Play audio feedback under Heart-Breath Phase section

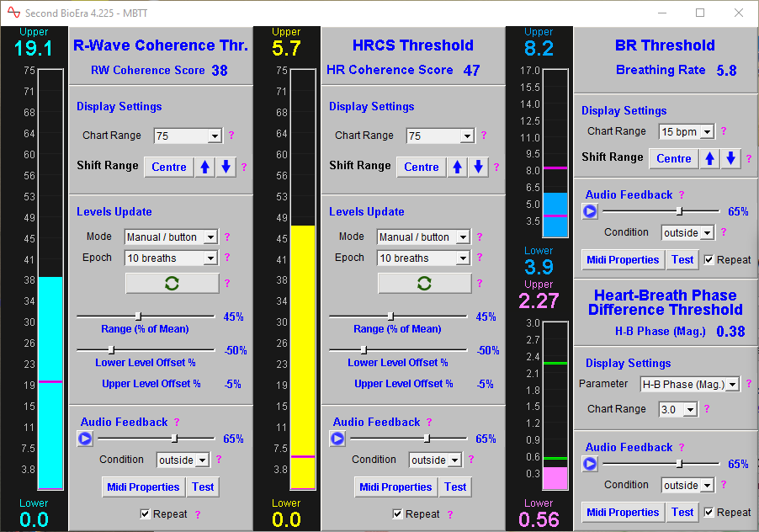coord(590,463)
